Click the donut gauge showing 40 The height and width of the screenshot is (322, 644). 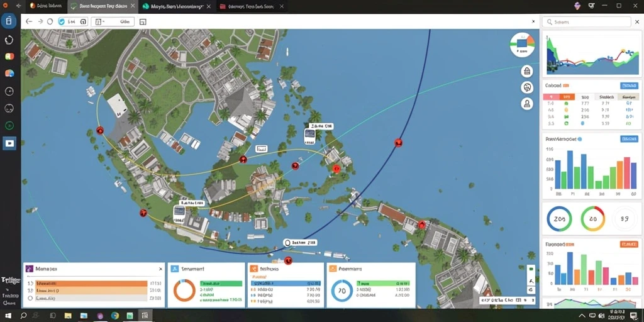tap(592, 219)
